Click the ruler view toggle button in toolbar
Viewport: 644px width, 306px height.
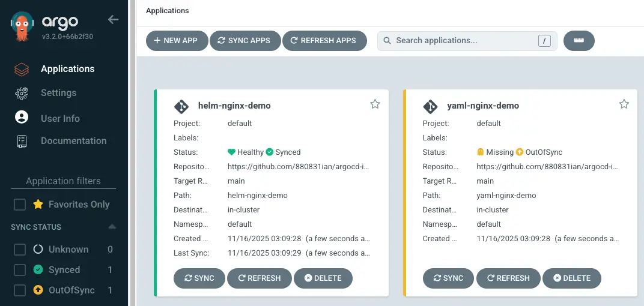coord(579,41)
